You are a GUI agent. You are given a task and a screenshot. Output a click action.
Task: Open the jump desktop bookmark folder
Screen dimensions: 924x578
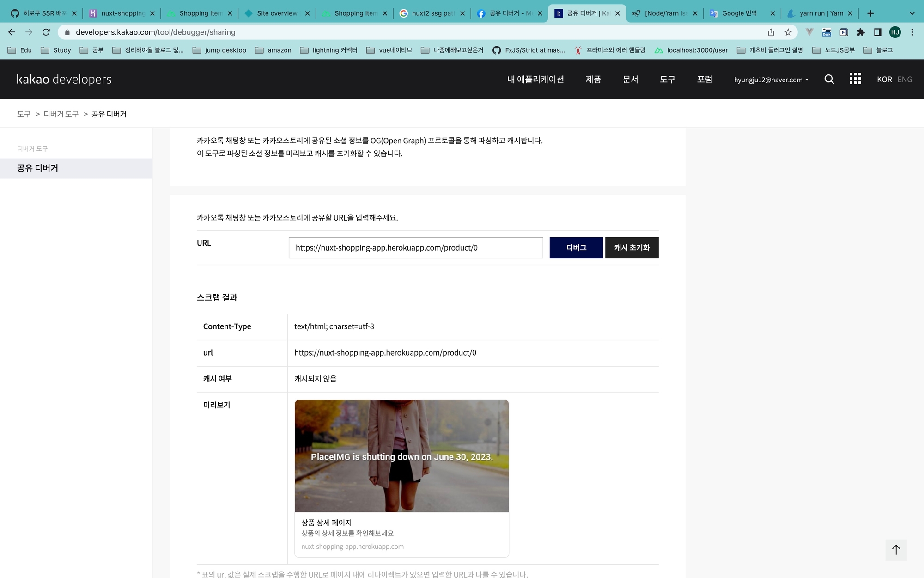click(219, 50)
